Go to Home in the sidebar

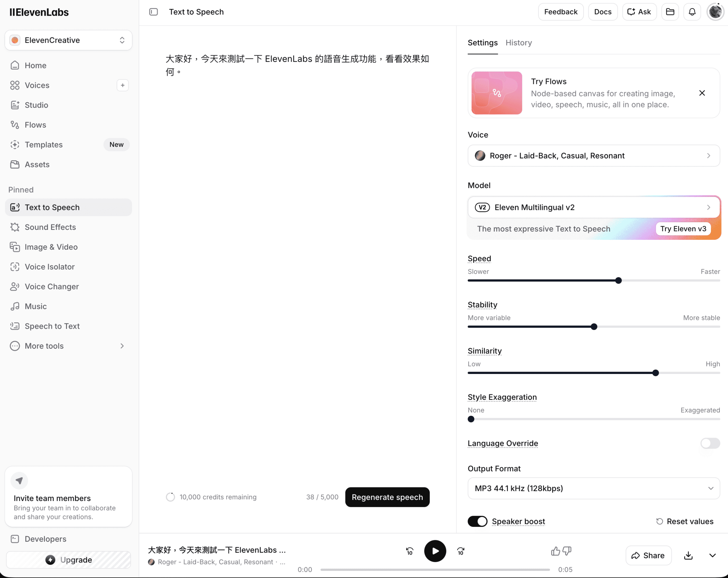pos(68,65)
